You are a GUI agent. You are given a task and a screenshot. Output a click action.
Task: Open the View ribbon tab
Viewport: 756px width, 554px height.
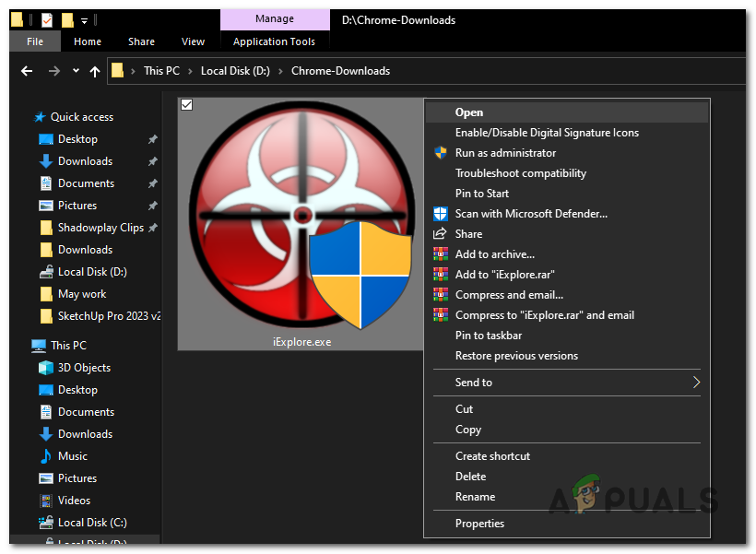pos(193,41)
